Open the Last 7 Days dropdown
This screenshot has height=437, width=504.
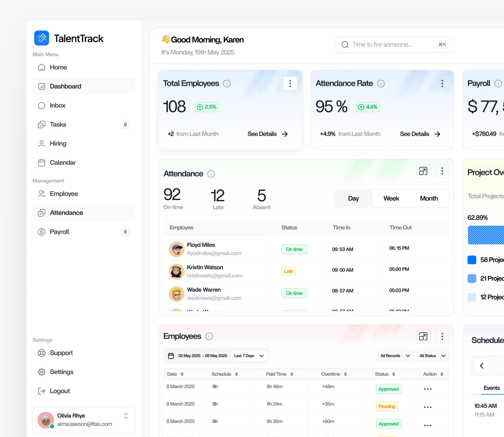[249, 356]
